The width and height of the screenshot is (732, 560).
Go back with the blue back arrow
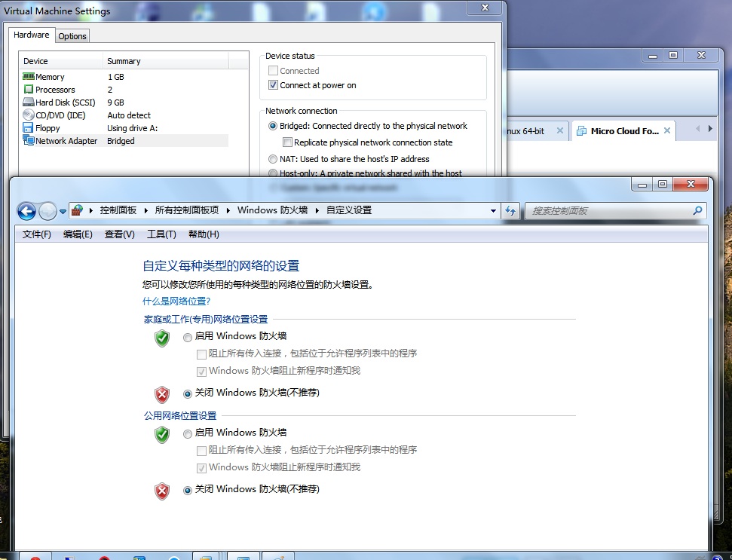(x=26, y=211)
